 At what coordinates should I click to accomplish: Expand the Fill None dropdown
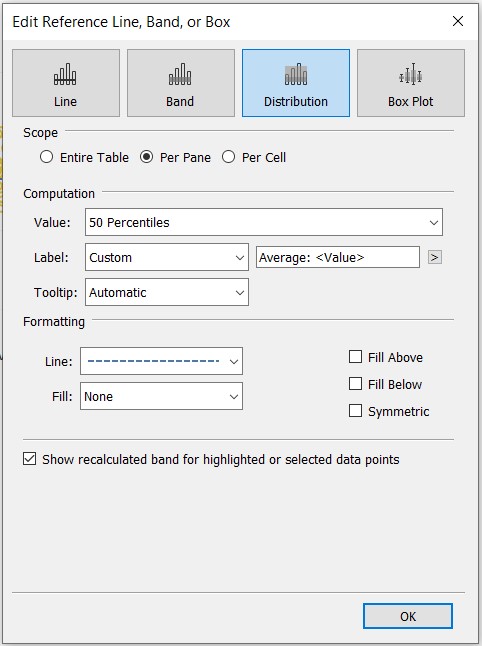coord(161,396)
